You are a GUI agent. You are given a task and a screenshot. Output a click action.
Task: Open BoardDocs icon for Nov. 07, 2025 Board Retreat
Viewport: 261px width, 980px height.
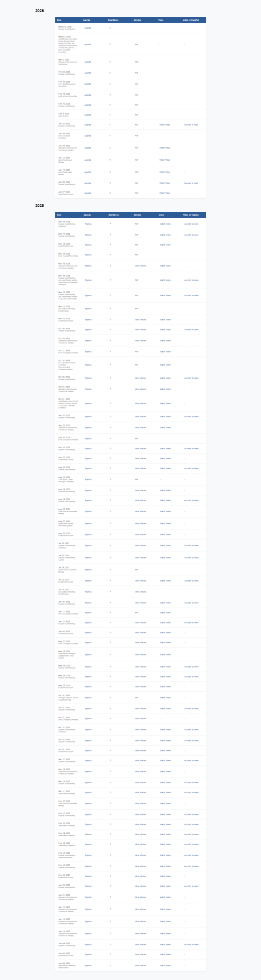pyautogui.click(x=111, y=309)
